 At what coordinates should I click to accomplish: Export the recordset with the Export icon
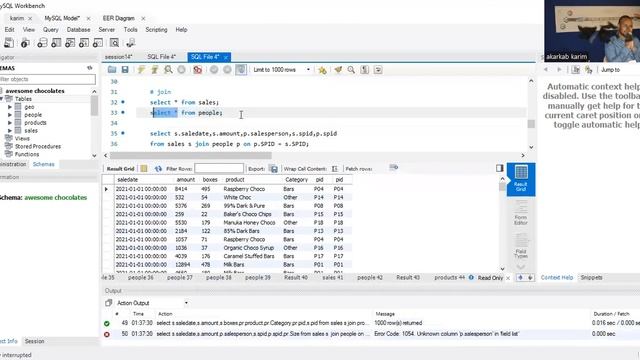[274, 169]
